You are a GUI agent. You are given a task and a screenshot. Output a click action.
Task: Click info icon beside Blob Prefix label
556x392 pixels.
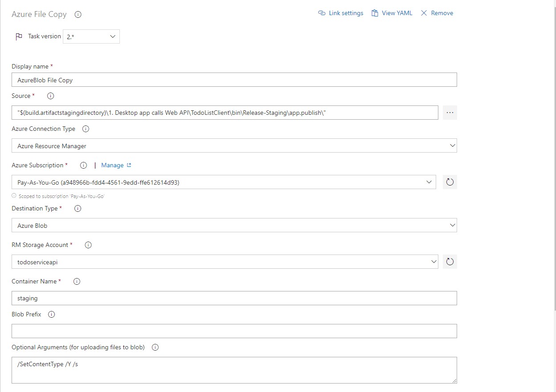click(x=51, y=314)
